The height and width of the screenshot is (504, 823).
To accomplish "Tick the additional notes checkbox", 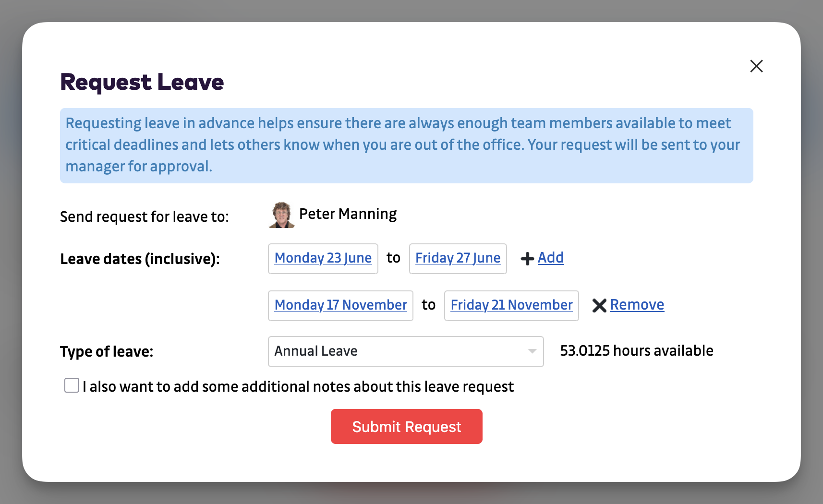I will (72, 385).
